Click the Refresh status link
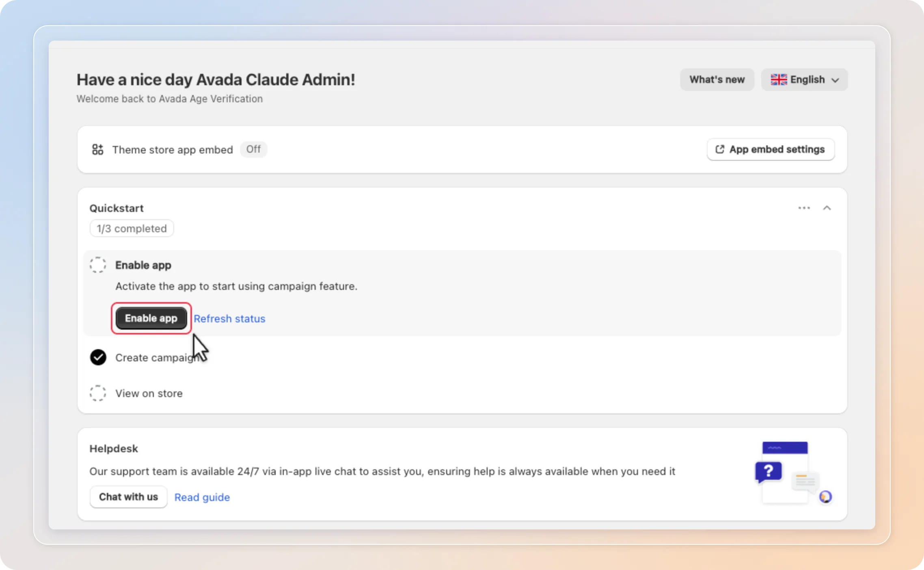The image size is (924, 570). pyautogui.click(x=229, y=319)
